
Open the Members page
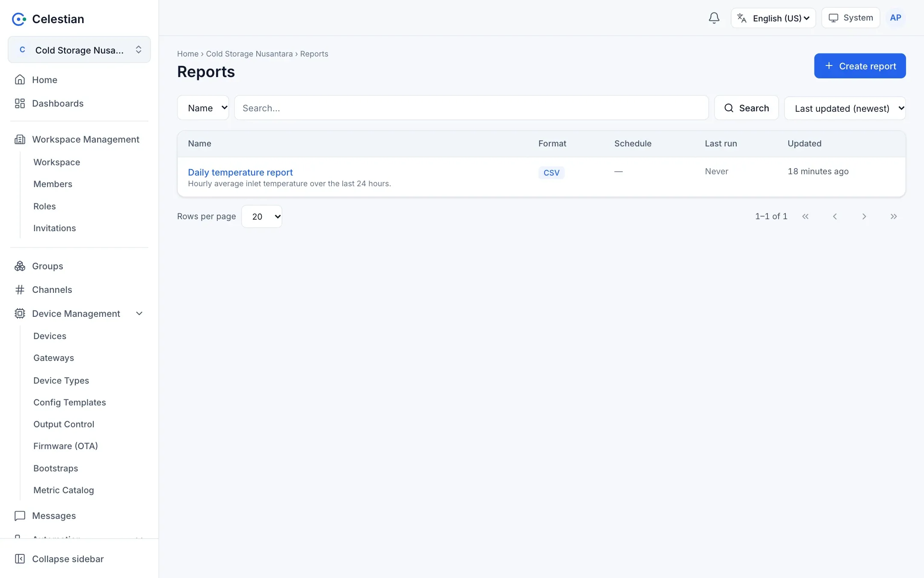click(x=53, y=184)
